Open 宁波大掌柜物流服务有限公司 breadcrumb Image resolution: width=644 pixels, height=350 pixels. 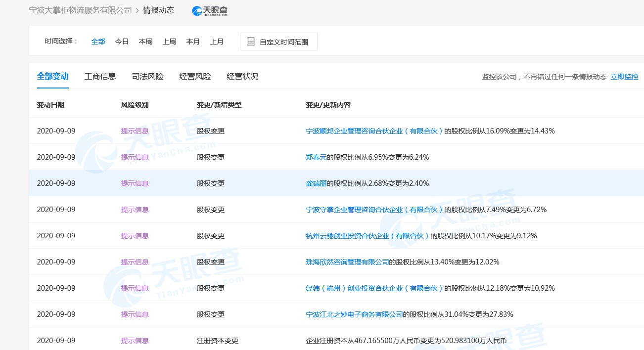(81, 10)
